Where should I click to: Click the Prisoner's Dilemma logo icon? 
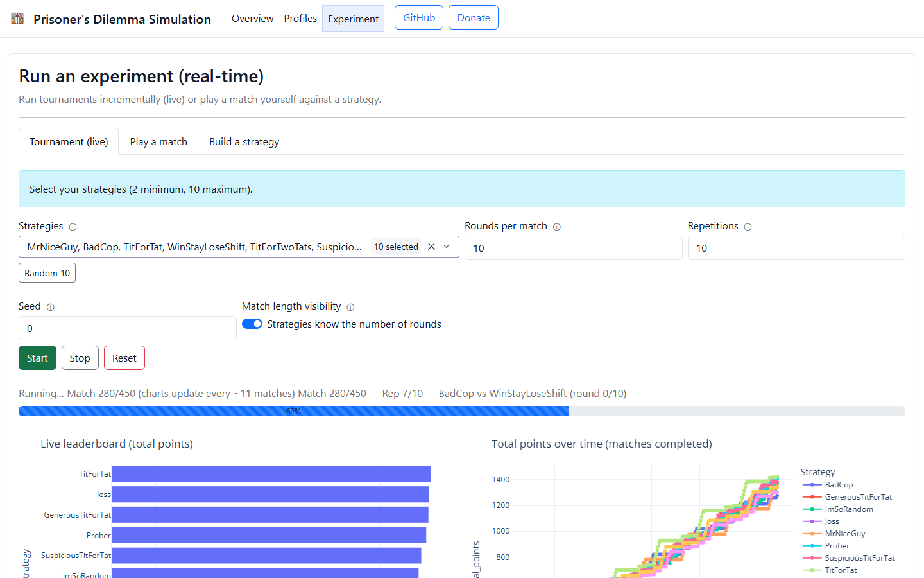[17, 19]
